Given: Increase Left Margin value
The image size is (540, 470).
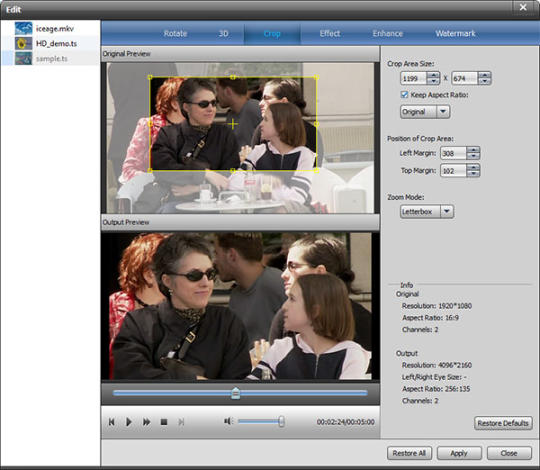Looking at the screenshot, I should (474, 150).
